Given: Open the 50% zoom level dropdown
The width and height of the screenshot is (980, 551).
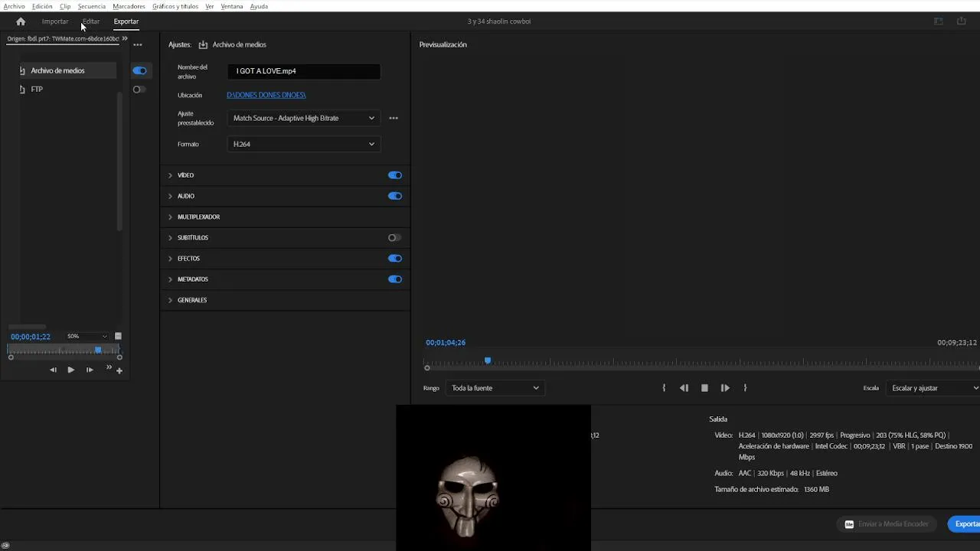Looking at the screenshot, I should click(x=87, y=336).
